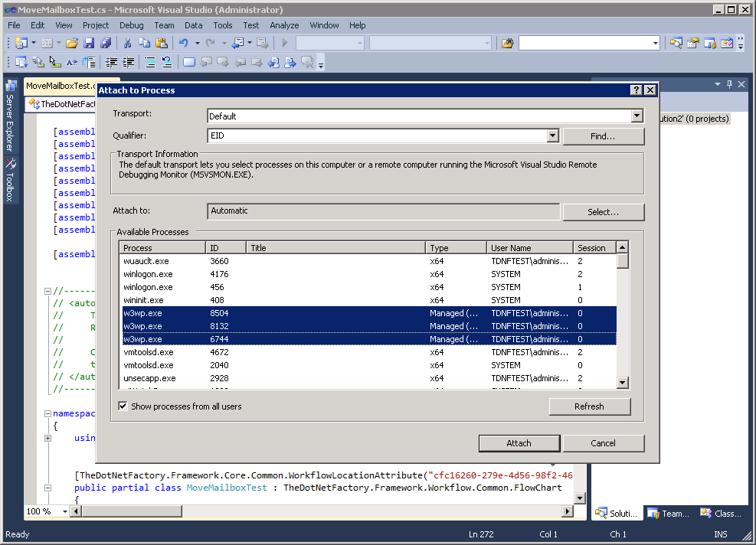Uncheck Show processes from all users
756x545 pixels.
[x=123, y=406]
